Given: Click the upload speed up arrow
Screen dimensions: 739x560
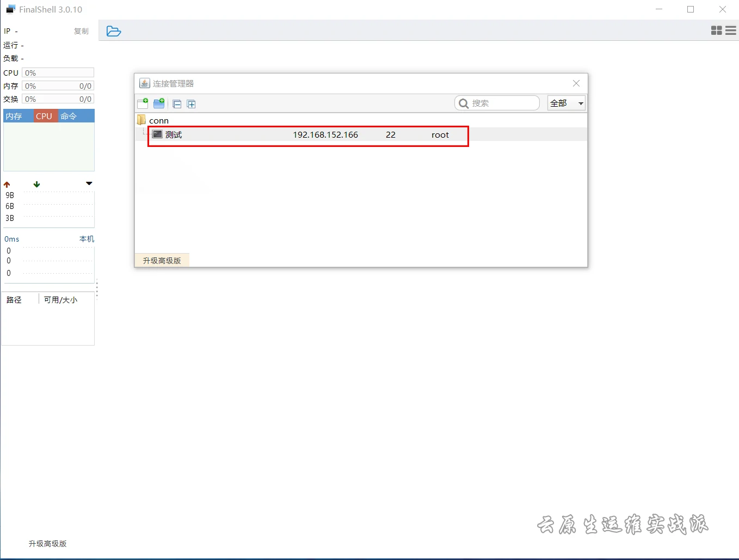Looking at the screenshot, I should coord(7,184).
